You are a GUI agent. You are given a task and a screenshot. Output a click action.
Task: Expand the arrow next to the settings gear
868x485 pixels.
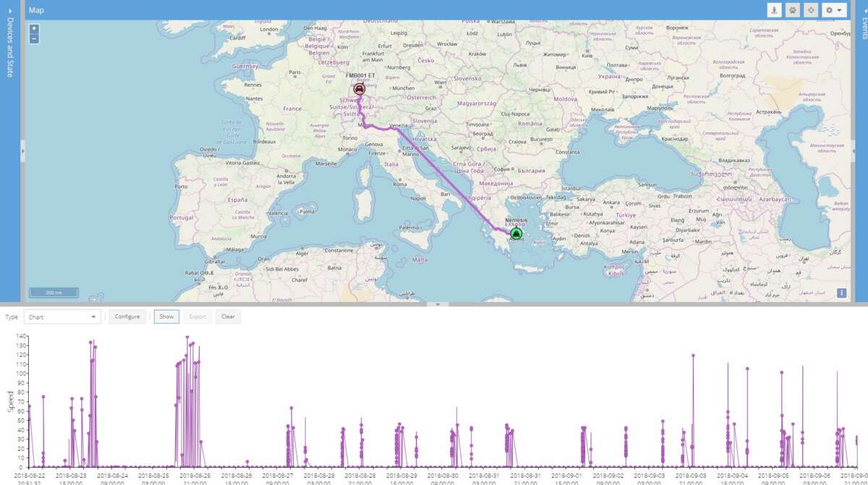839,9
